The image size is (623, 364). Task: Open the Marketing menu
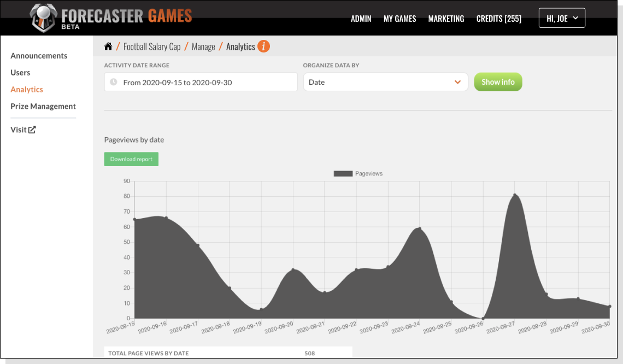coord(446,19)
